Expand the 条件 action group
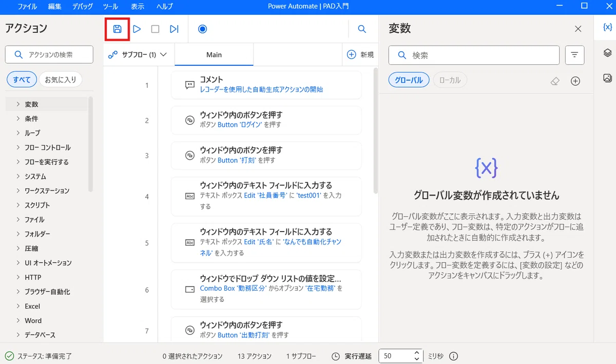 18,119
